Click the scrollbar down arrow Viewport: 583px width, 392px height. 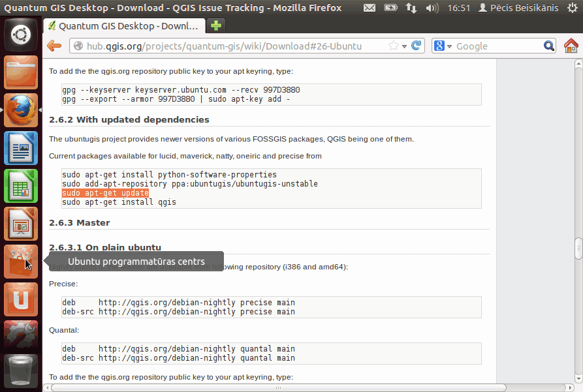click(578, 378)
